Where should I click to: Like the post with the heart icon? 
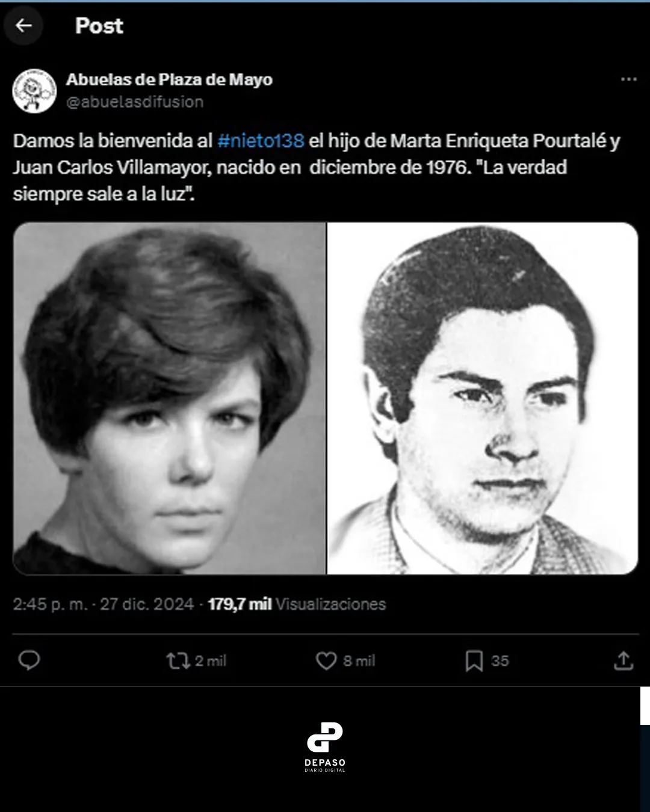tap(326, 661)
